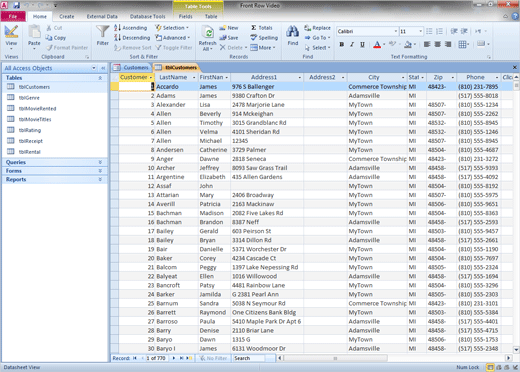
Task: Sort records Ascending
Action: (x=131, y=28)
